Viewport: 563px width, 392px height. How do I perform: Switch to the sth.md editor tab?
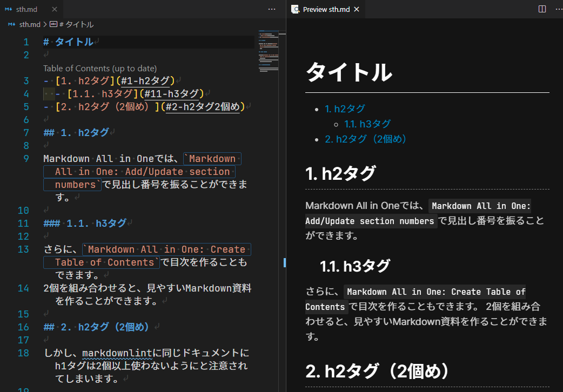[27, 9]
